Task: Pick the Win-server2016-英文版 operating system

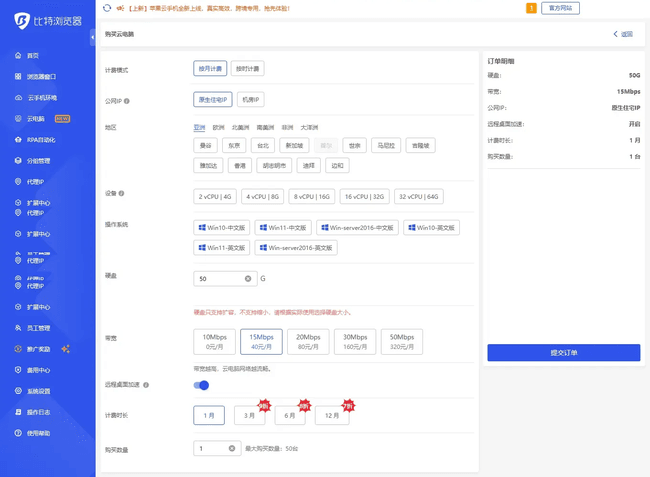Action: (x=296, y=248)
